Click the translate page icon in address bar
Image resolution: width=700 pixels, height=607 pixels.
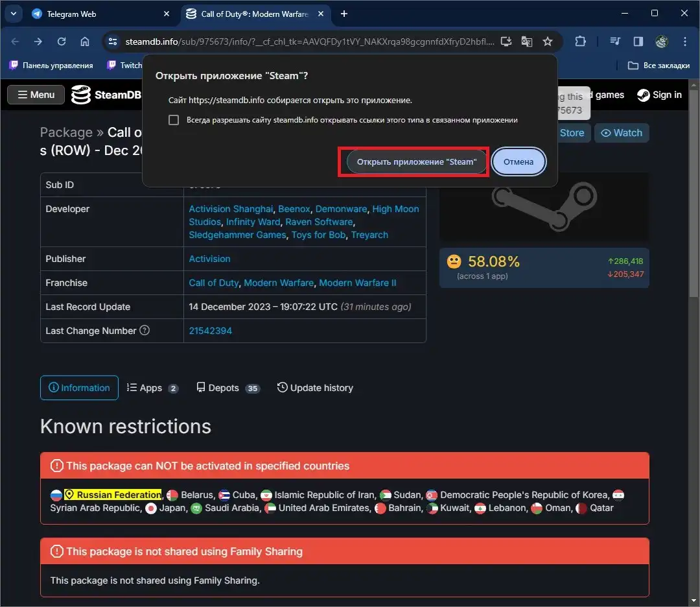tap(527, 42)
